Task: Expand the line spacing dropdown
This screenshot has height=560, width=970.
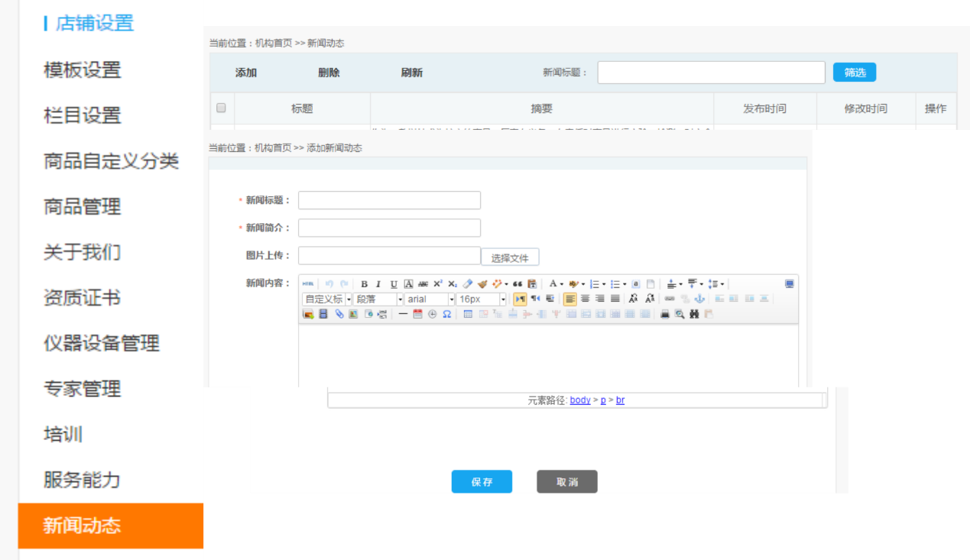Action: tap(722, 283)
